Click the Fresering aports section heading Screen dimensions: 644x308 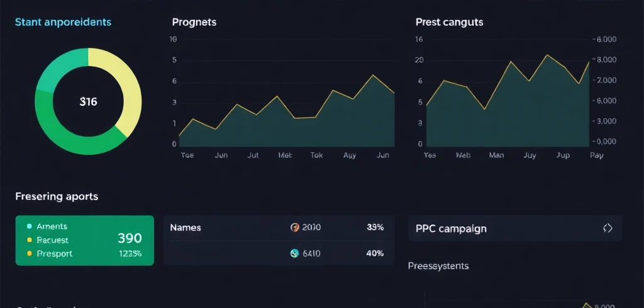click(57, 196)
